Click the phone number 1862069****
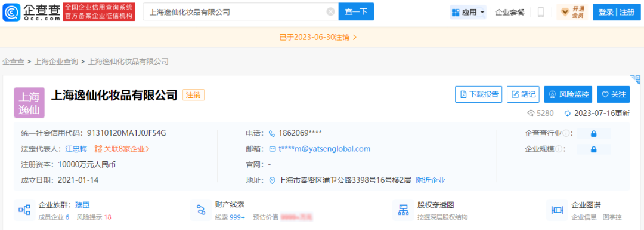Screen dimensions: 644x230 [300, 133]
